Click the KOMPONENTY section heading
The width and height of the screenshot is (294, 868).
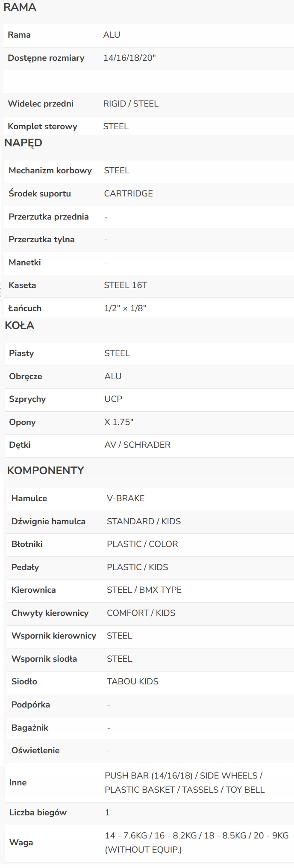tap(45, 471)
